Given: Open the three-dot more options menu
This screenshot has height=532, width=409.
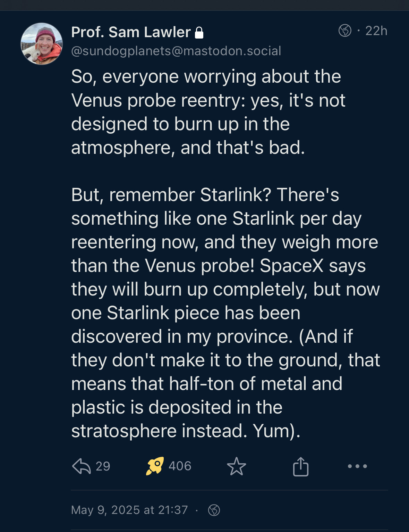Looking at the screenshot, I should [x=357, y=466].
